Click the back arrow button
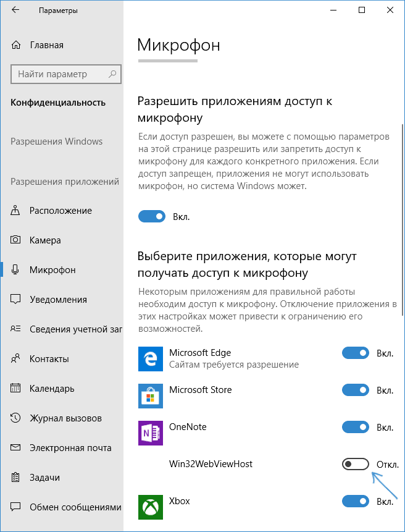The image size is (405, 532). pos(14,10)
